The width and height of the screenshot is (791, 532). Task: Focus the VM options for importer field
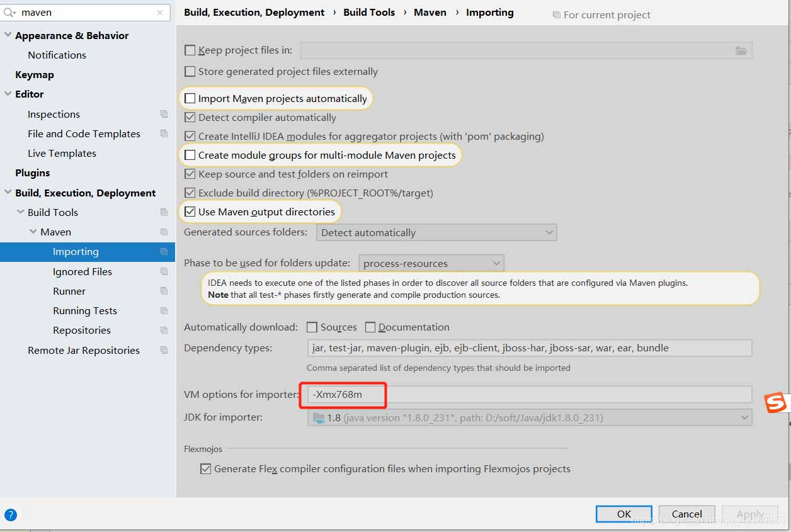[x=530, y=395]
